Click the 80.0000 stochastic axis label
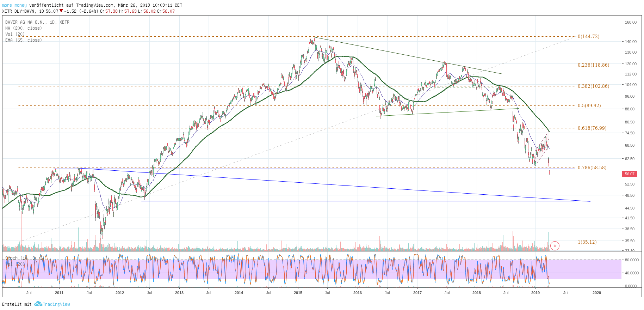This screenshot has width=644, height=310. click(x=632, y=260)
